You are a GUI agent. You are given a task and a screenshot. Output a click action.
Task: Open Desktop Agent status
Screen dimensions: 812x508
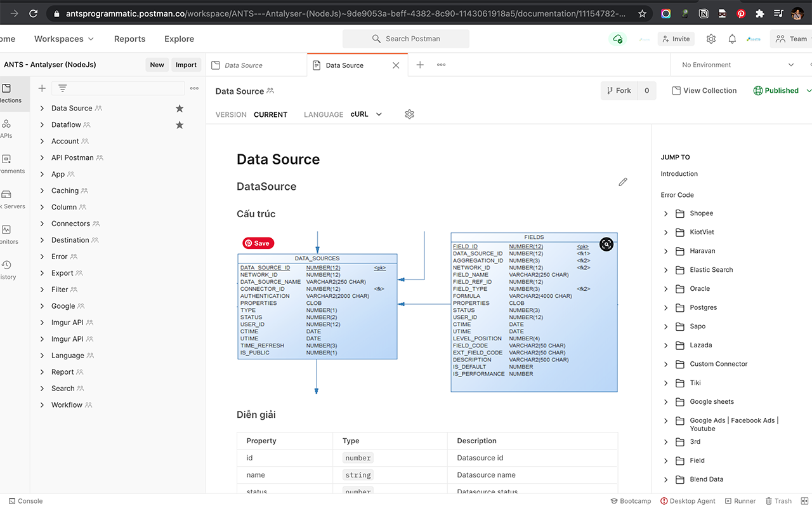pos(688,501)
